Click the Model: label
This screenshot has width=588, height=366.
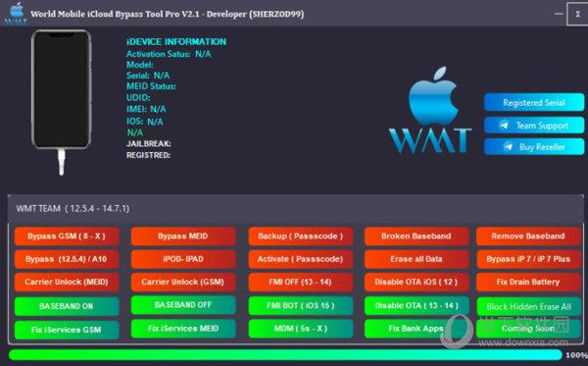(140, 65)
